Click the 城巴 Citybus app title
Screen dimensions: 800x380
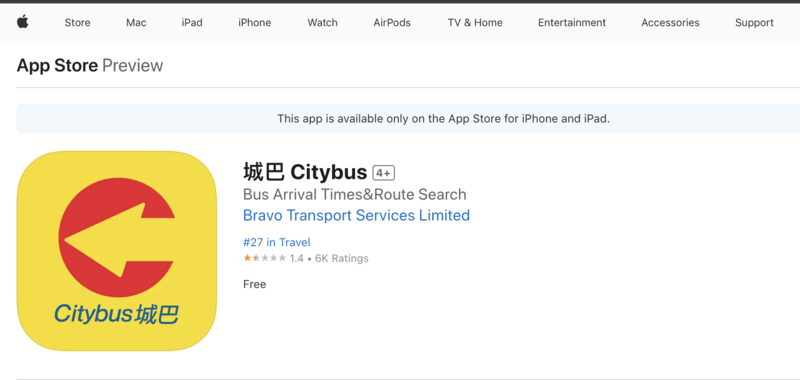tap(305, 173)
